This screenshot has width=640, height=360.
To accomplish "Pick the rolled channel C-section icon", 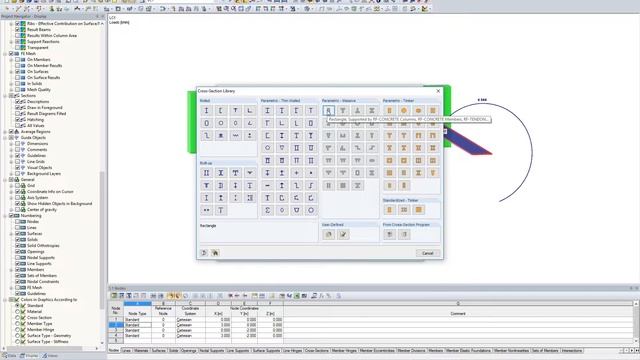I will pos(221,110).
